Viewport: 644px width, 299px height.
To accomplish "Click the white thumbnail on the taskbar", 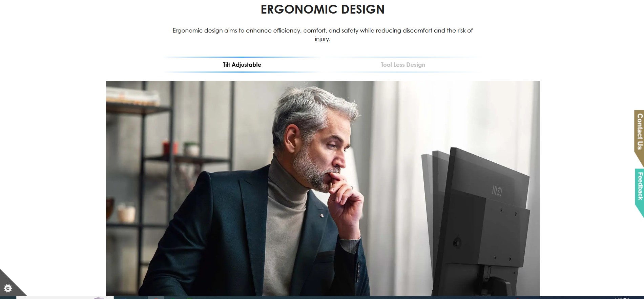I will (65, 298).
